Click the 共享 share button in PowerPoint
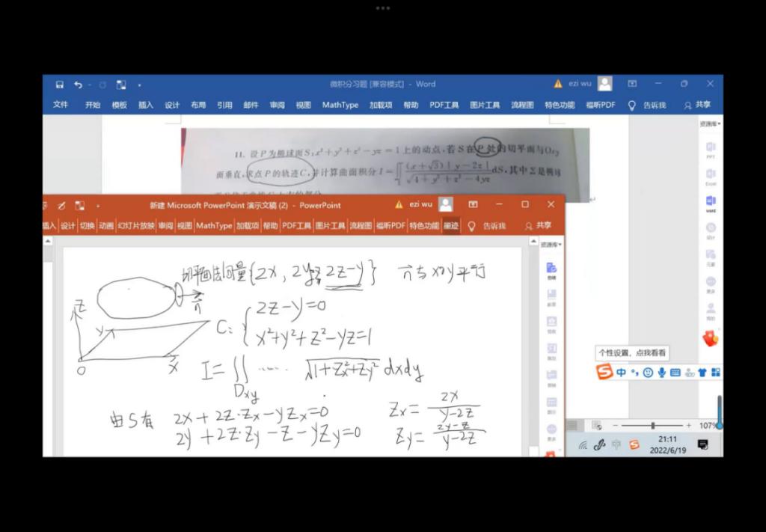 click(x=539, y=226)
